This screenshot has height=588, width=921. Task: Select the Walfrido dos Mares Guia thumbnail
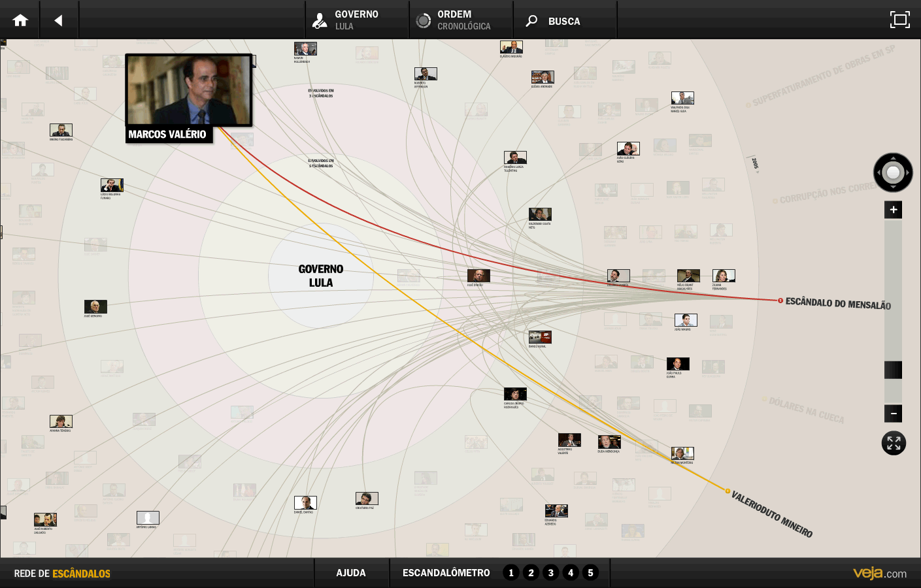point(682,98)
